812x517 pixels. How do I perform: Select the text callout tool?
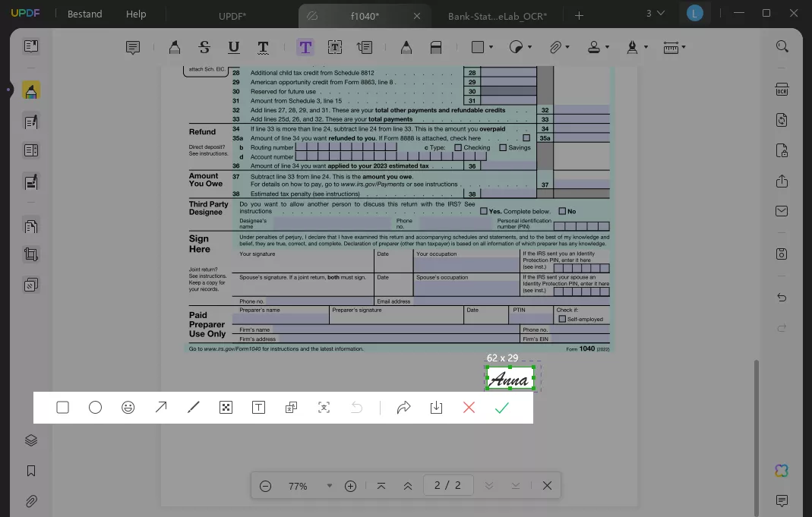(x=365, y=48)
